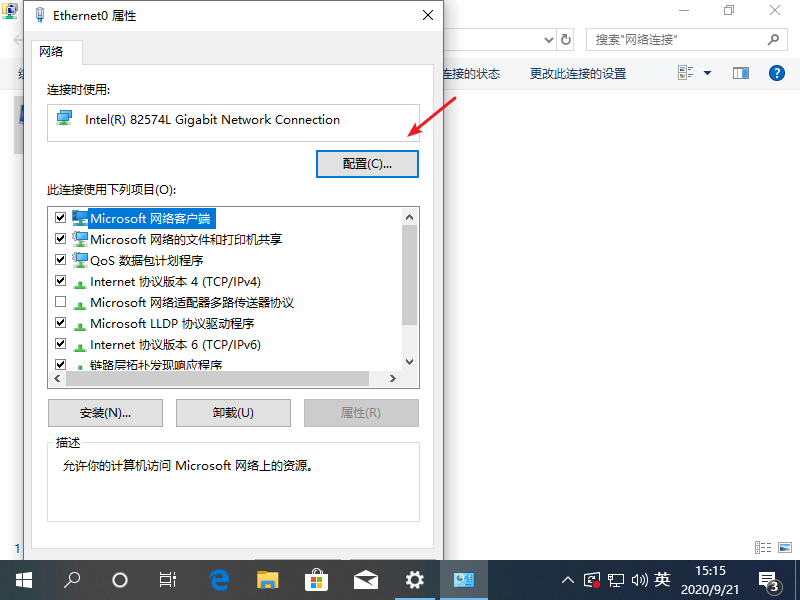Click the horizontal scrollbar thumb in items list
The image size is (800, 600).
pos(217,379)
